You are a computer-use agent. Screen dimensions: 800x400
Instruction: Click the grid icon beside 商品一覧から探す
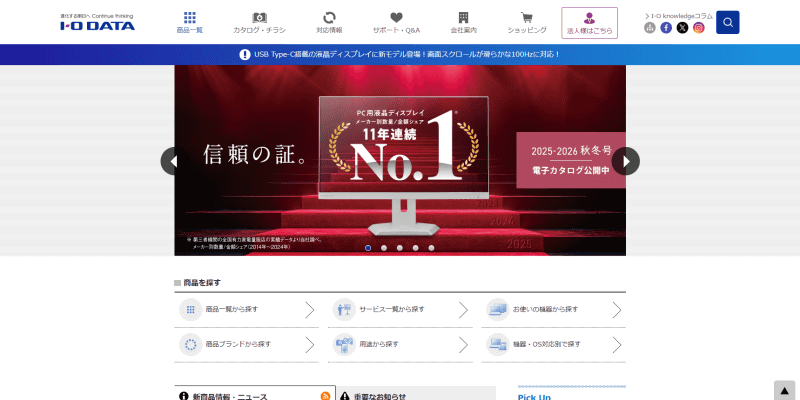[x=191, y=310]
